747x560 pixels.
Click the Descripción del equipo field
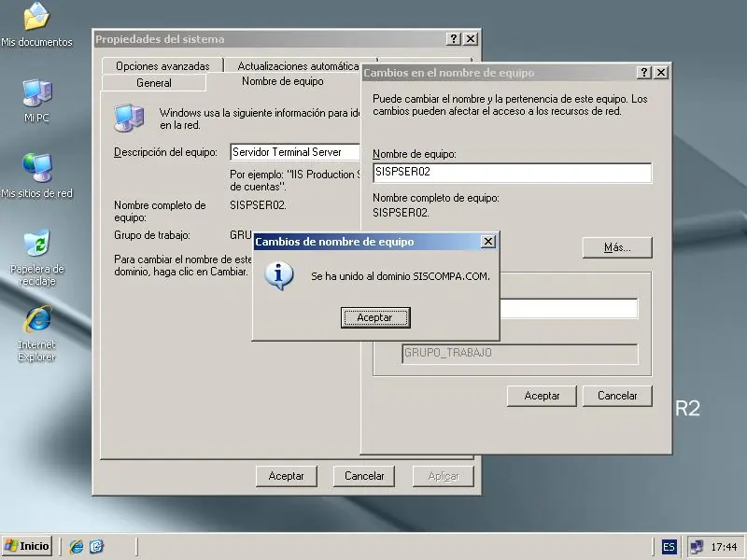click(x=294, y=152)
